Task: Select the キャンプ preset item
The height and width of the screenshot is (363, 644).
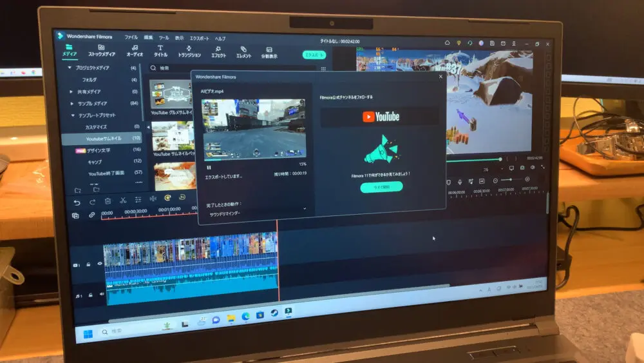Action: point(95,162)
